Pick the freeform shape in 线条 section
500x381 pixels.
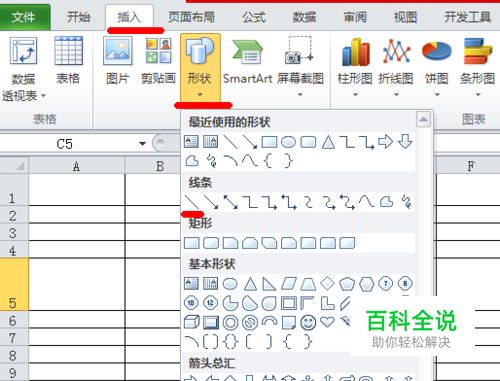tap(387, 202)
